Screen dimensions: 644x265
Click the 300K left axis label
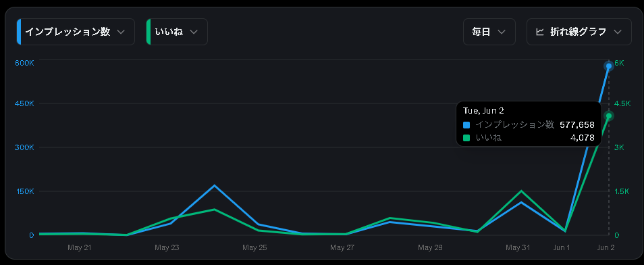(x=24, y=147)
